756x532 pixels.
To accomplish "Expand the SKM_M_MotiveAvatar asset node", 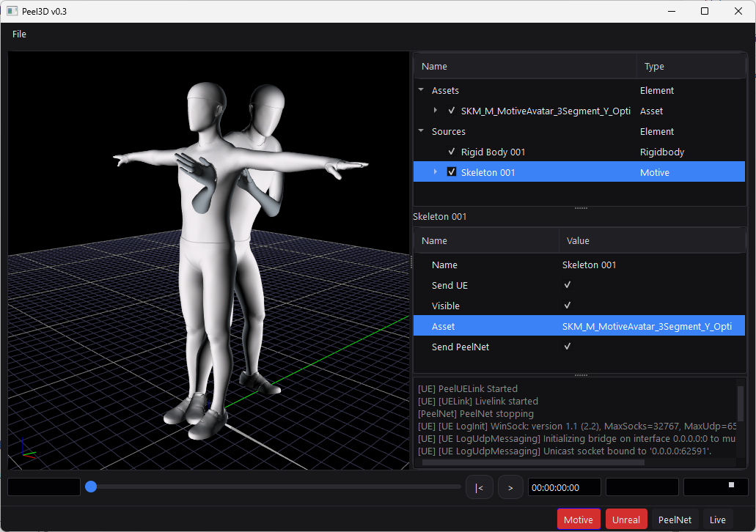I will 436,111.
